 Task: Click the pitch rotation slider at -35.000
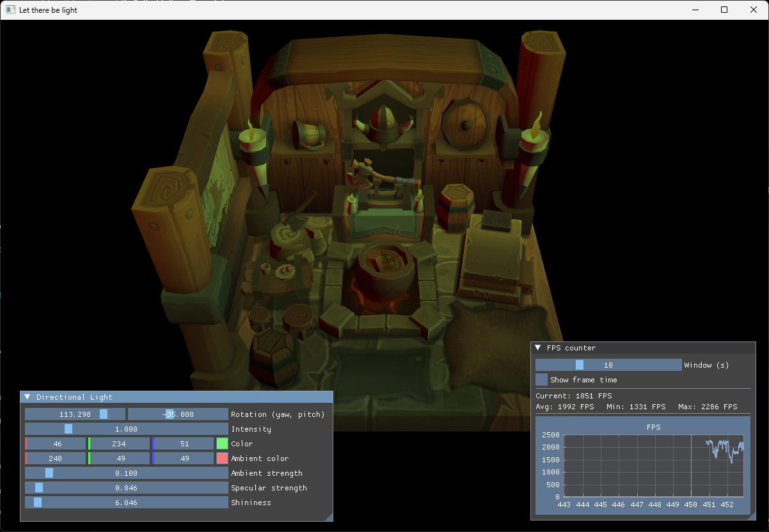coord(178,414)
